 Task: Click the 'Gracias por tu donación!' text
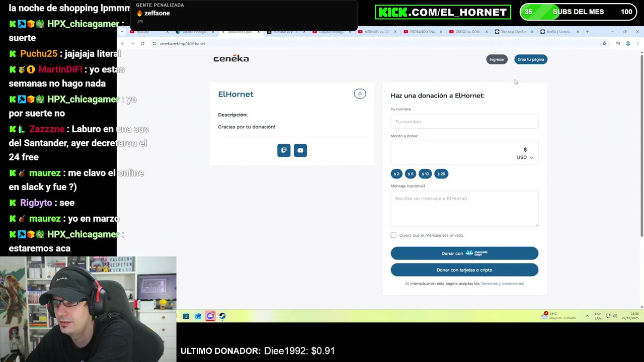(247, 127)
